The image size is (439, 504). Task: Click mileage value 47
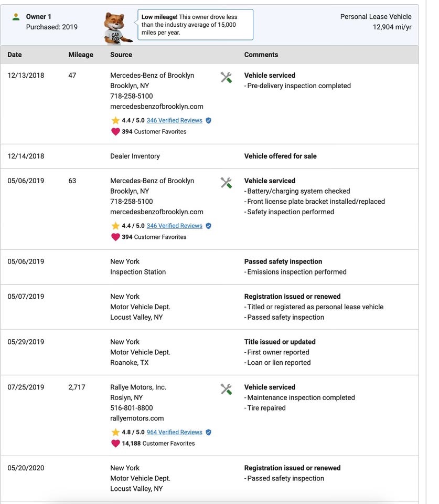point(72,75)
